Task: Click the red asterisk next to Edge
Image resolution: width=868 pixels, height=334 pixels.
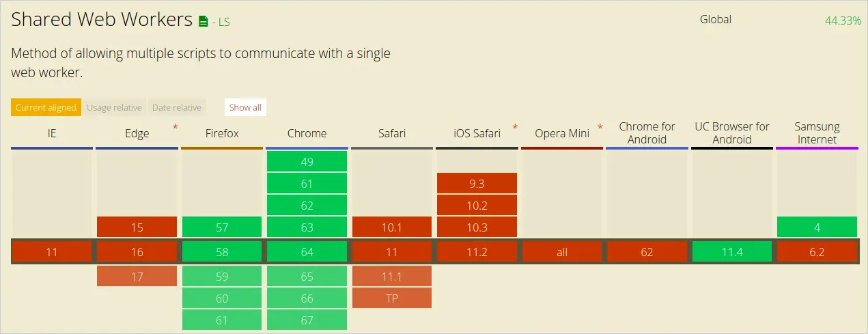Action: coord(176,127)
